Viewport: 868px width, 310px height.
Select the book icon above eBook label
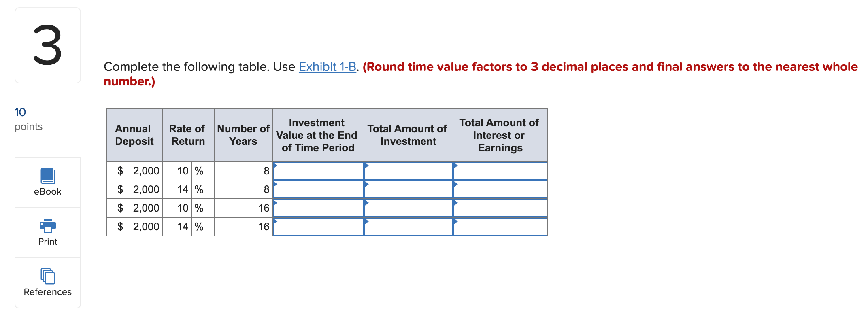click(x=47, y=176)
